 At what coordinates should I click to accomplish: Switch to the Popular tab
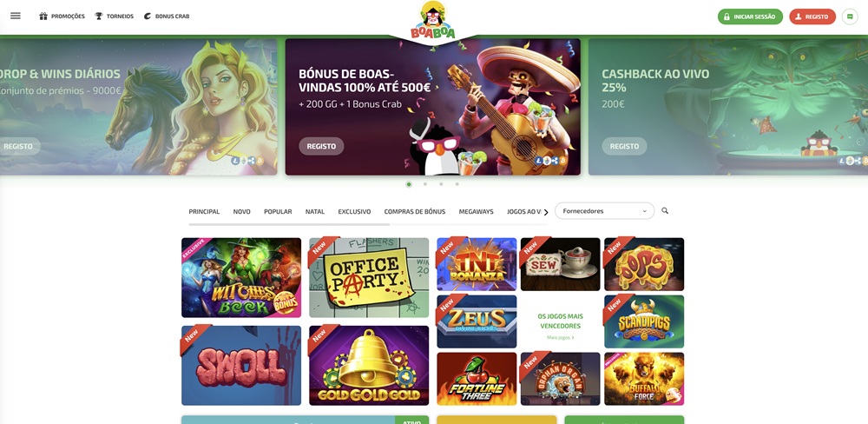278,212
